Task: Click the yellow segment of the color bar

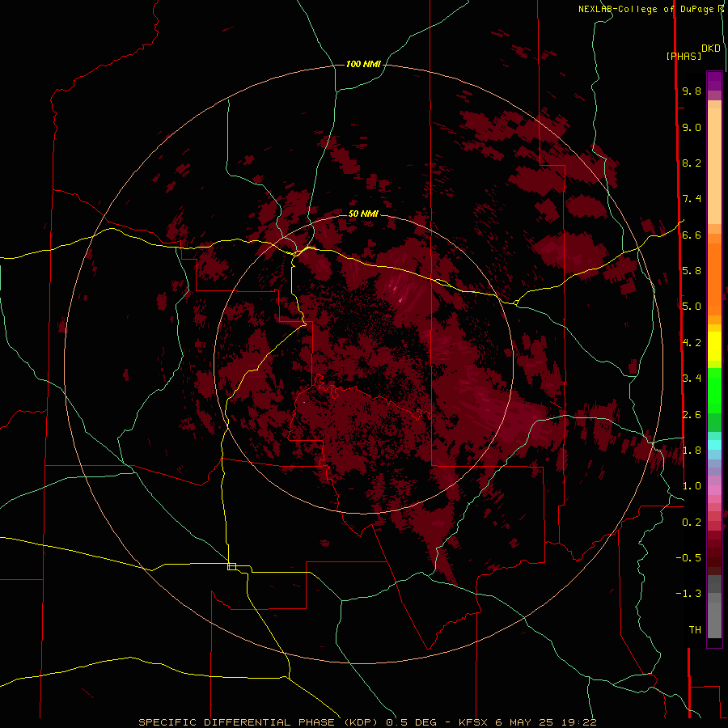Action: tap(714, 346)
